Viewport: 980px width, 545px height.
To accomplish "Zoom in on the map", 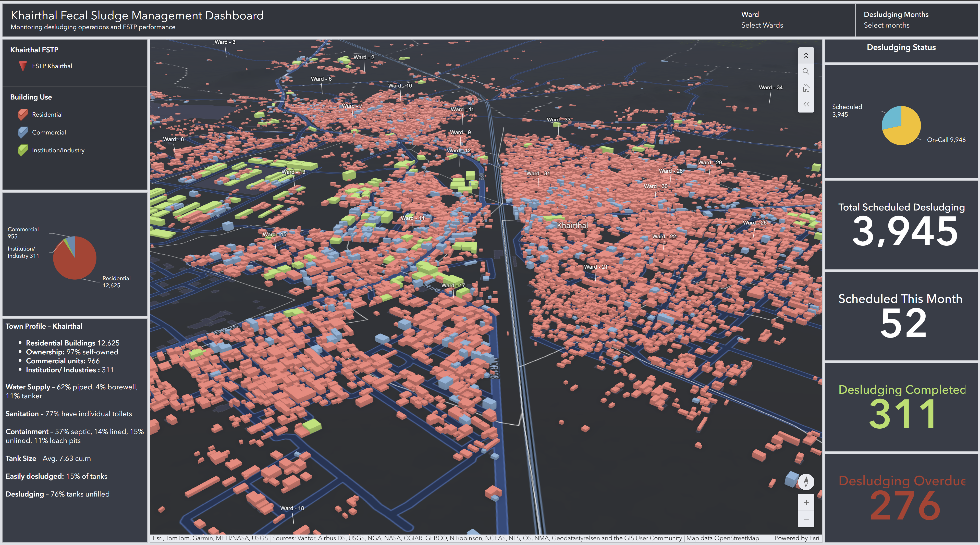I will [806, 503].
